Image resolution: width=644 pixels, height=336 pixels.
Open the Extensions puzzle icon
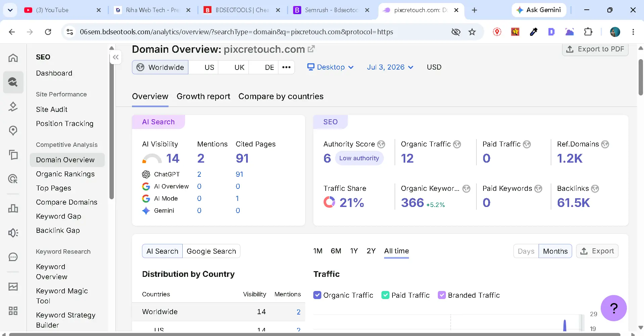(x=588, y=32)
